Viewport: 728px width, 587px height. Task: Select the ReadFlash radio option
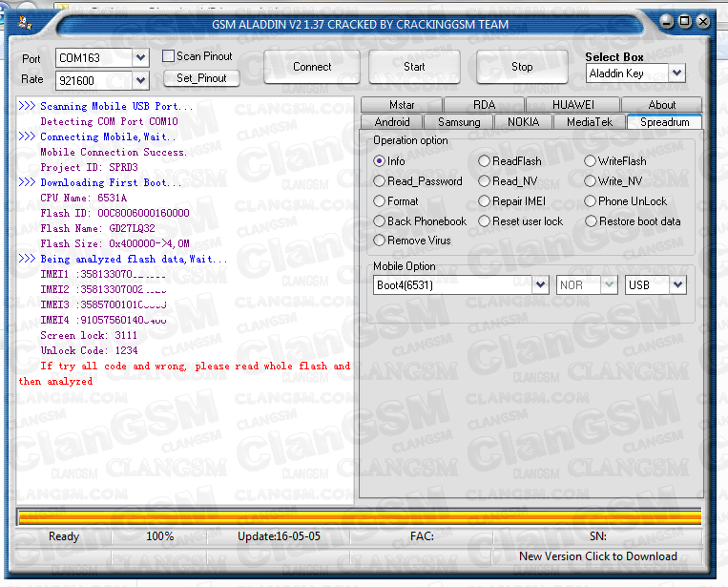pyautogui.click(x=485, y=161)
